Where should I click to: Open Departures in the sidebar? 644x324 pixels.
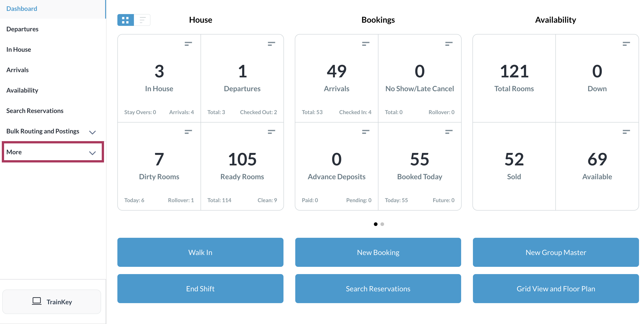(22, 29)
